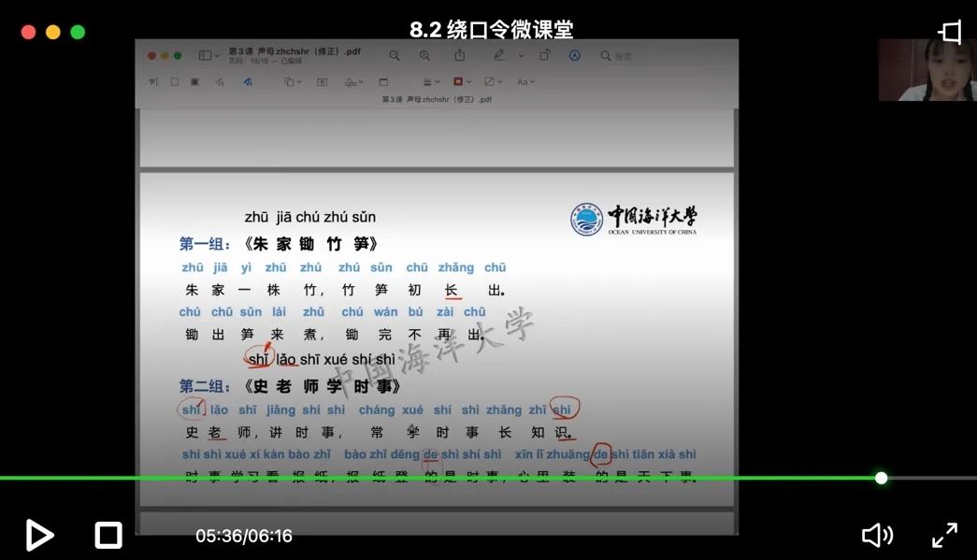
Task: Mute the video player sound
Action: point(877,535)
